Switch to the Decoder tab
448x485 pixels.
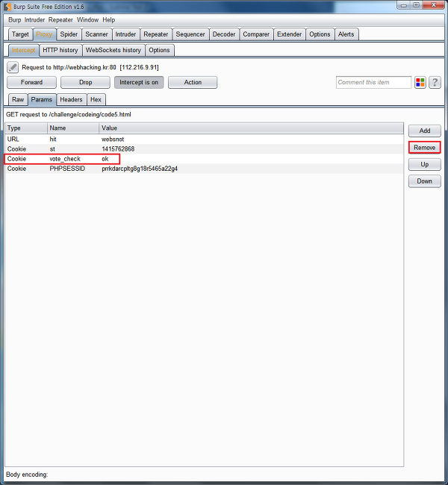[224, 34]
